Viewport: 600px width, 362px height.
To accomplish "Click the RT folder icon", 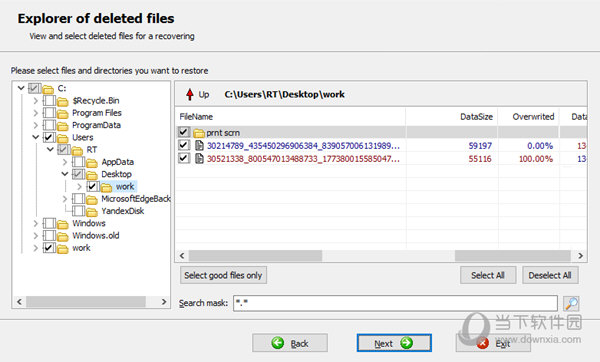I will 77,150.
